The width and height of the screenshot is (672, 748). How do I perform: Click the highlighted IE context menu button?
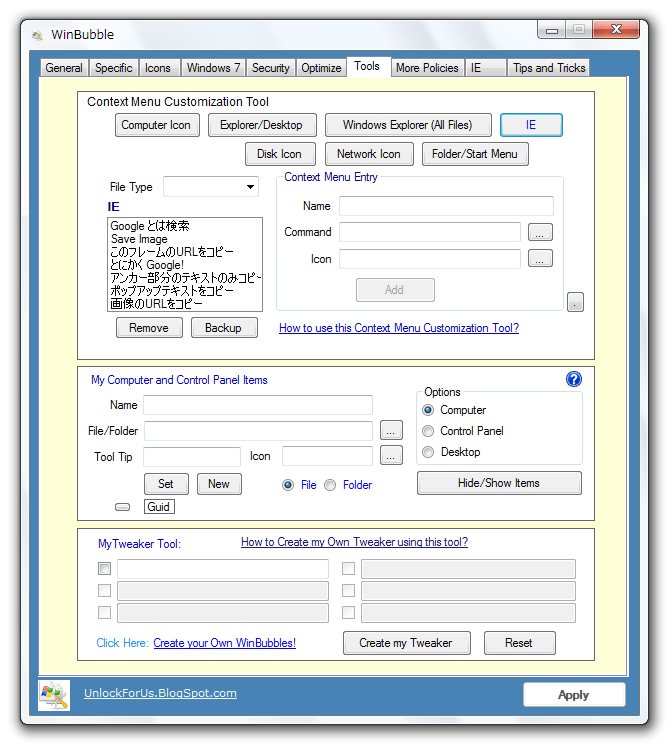click(531, 125)
